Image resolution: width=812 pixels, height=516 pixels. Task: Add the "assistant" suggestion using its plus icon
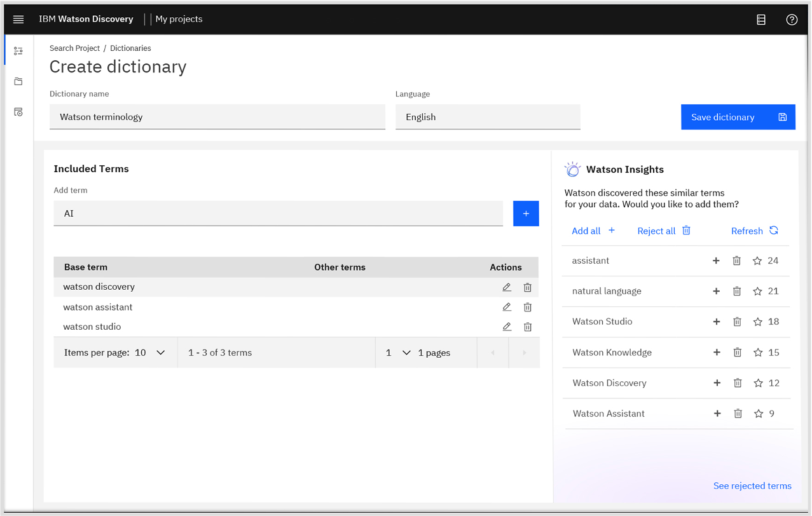pos(716,261)
